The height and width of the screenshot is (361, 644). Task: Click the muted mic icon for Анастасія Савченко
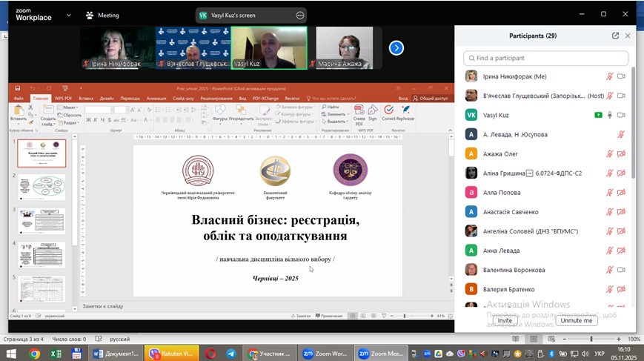[610, 212]
